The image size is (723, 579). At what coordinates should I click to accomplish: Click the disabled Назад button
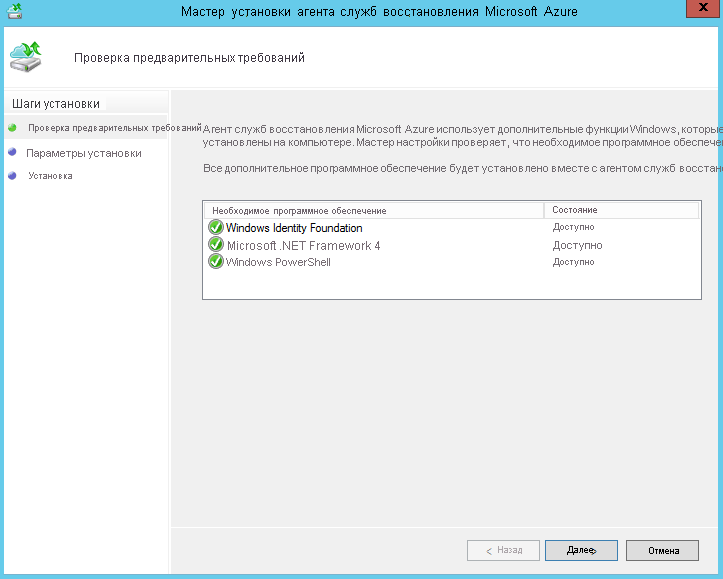[x=503, y=550]
